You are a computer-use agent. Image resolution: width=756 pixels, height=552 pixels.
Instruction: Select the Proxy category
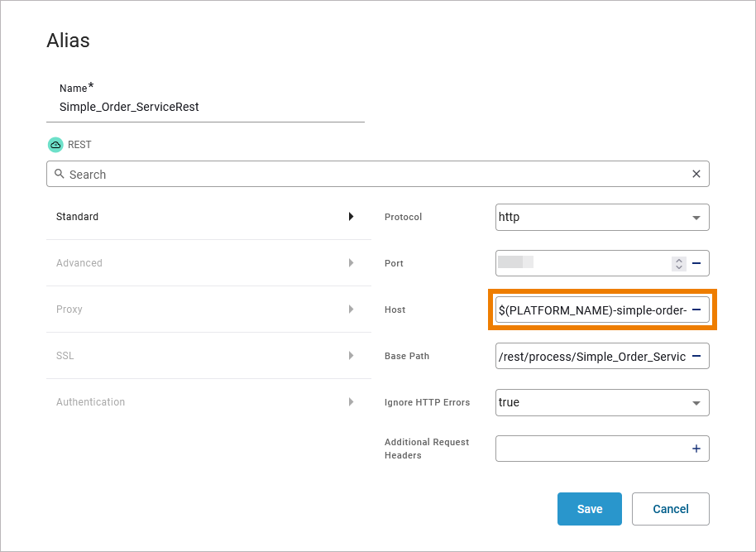click(x=208, y=310)
